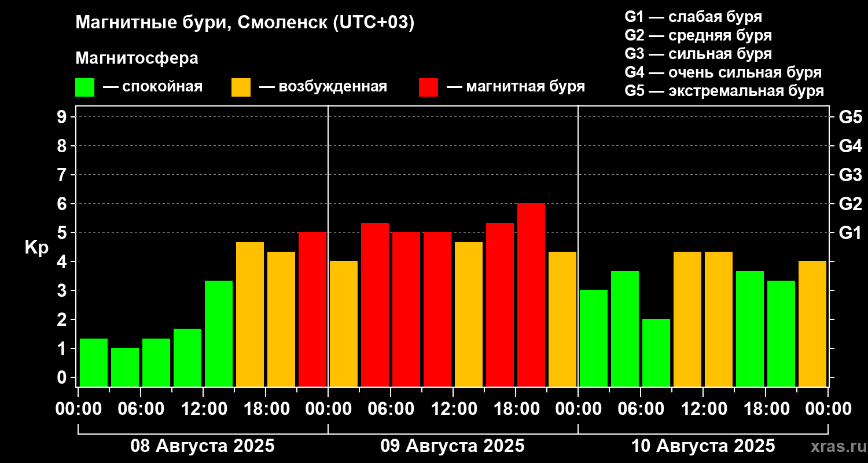Click the 'G5' mark on the right axis
This screenshot has height=463, width=868.
coord(850,117)
